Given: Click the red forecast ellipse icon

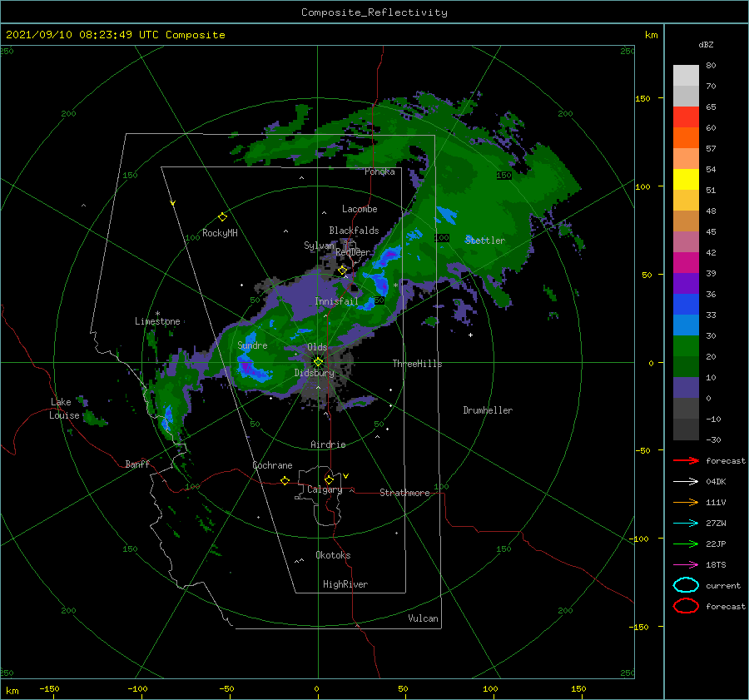Looking at the screenshot, I should tap(686, 606).
